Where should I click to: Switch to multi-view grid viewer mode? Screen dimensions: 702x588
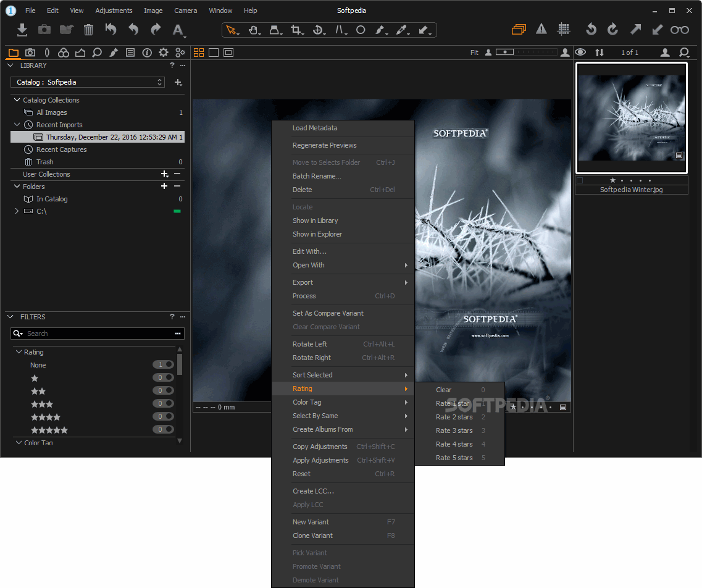(x=199, y=52)
